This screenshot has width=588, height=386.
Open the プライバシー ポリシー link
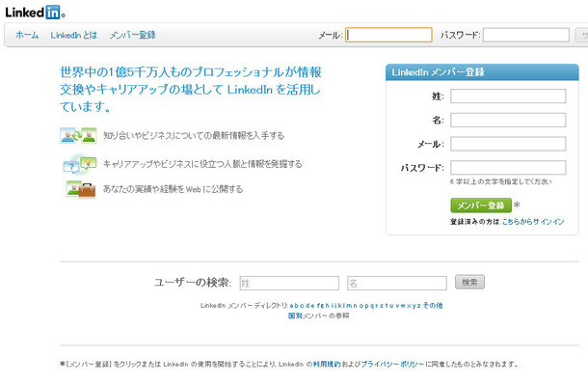(392, 364)
